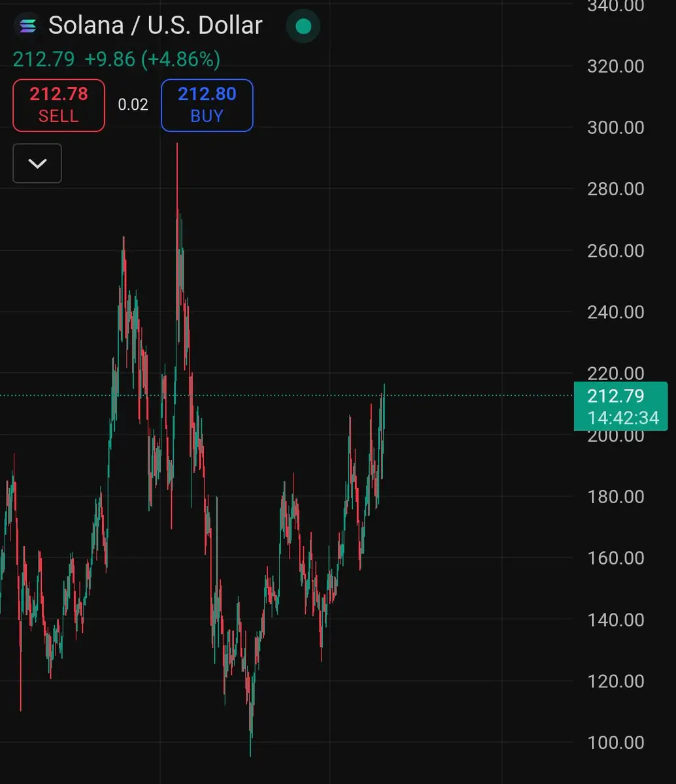Click the 140.00 price axis label
This screenshot has width=676, height=784.
coord(616,619)
